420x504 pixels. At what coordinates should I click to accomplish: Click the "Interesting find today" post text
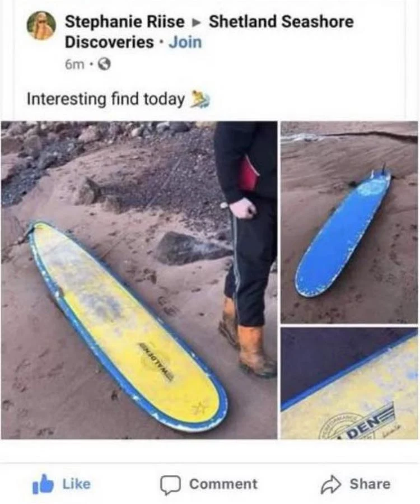coord(106,99)
